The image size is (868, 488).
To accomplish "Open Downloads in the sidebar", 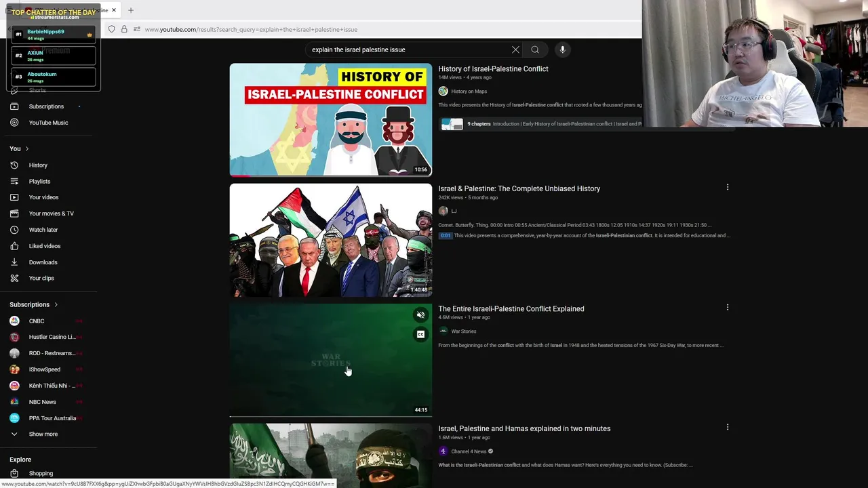I will click(x=43, y=262).
